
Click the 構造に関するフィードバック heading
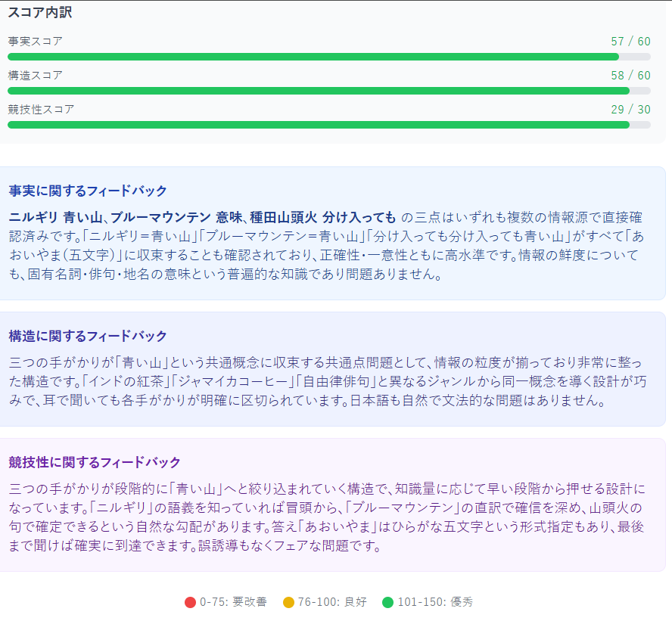coord(88,336)
